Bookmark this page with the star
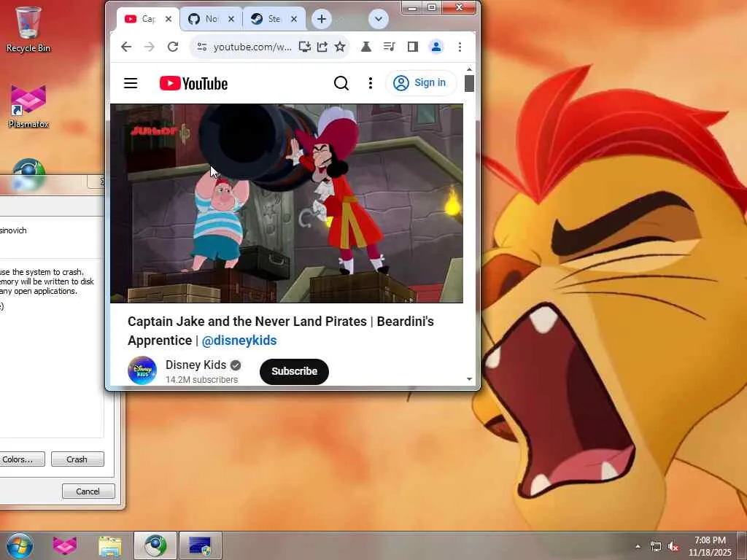The width and height of the screenshot is (747, 560). pos(340,47)
